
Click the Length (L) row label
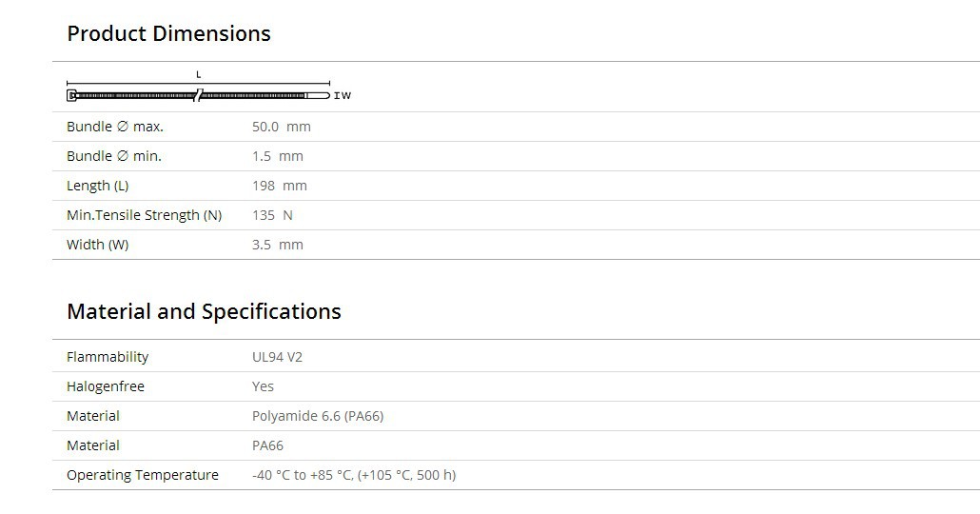[x=97, y=186]
